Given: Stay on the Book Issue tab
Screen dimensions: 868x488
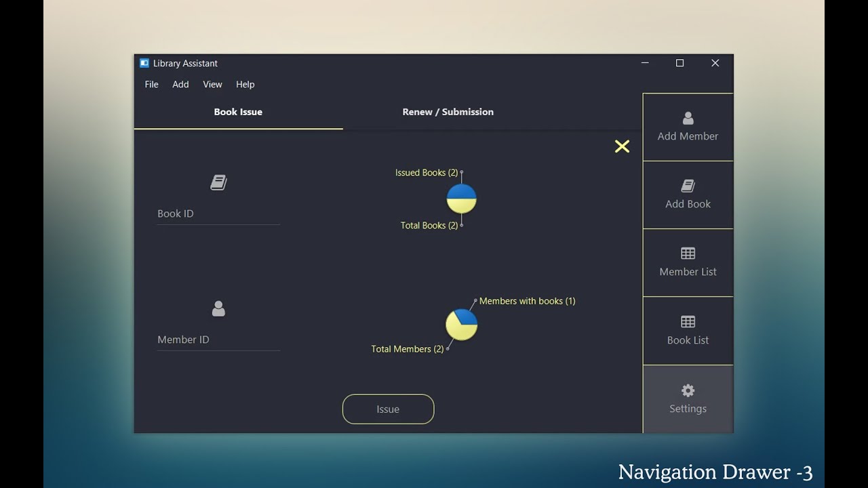Looking at the screenshot, I should point(238,112).
